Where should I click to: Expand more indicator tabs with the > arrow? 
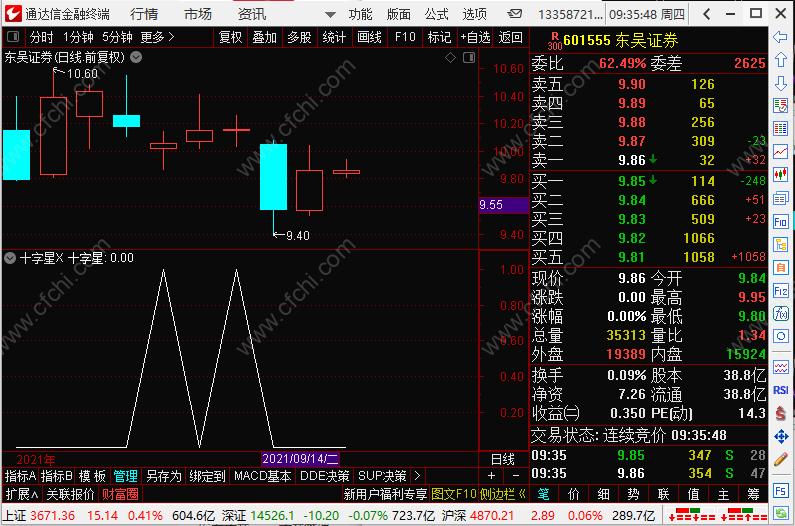[417, 476]
